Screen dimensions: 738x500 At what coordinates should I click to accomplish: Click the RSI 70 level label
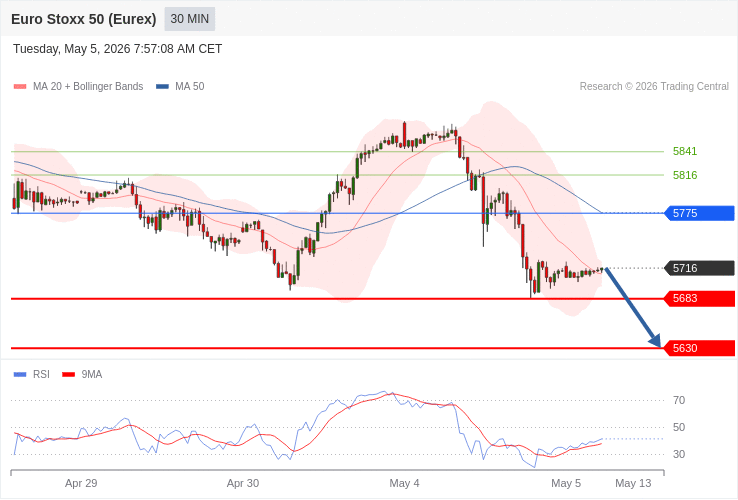679,401
